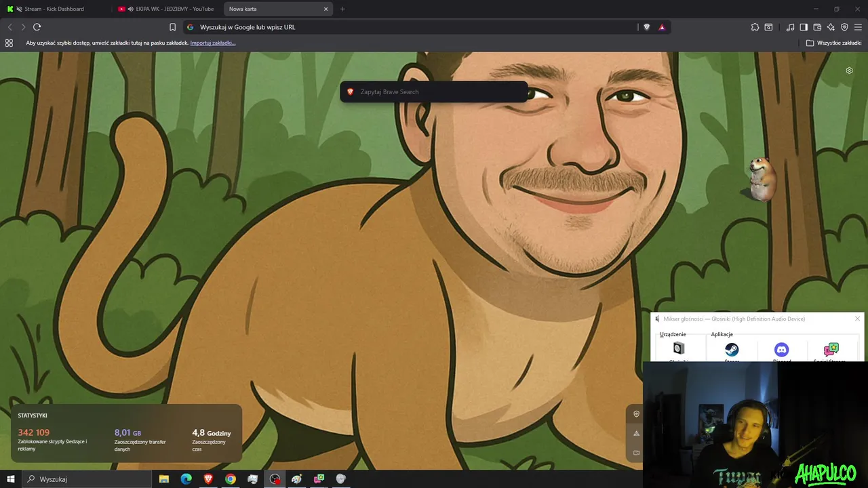
Task: Open Brave VPN shield icon in toolbar
Action: 844,27
